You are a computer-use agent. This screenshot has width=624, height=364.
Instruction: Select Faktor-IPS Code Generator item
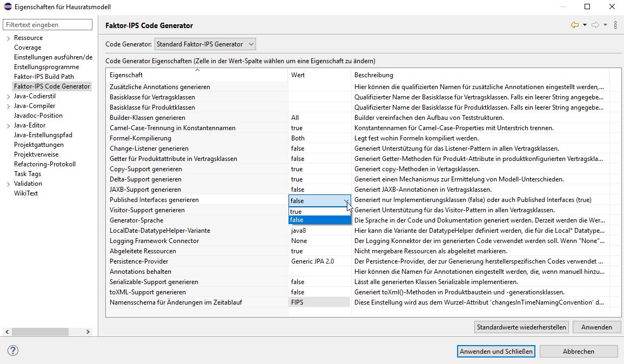52,86
